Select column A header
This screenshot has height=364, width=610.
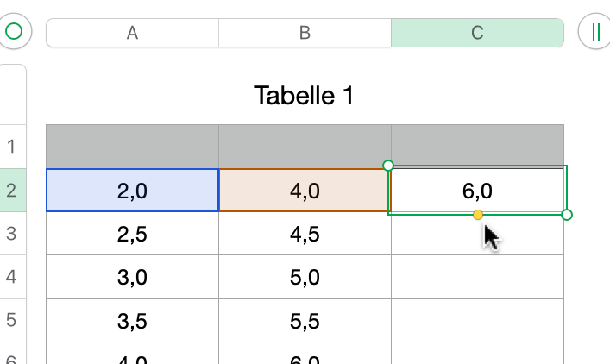pos(132,33)
